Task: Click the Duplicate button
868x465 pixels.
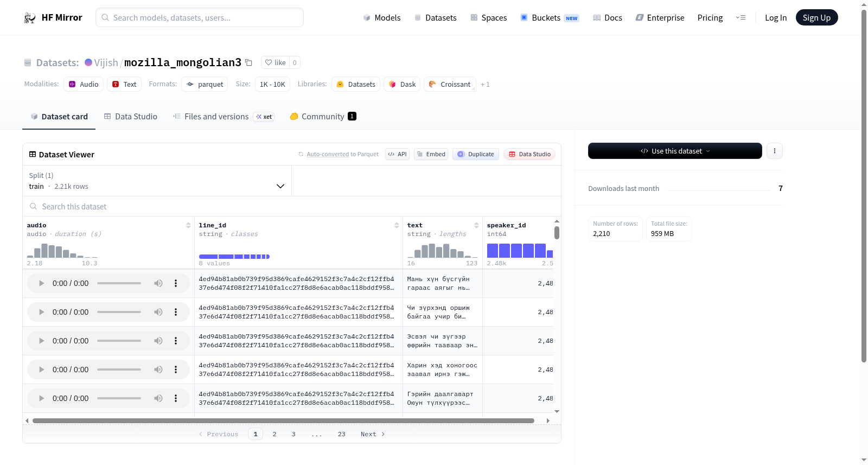Action: [476, 154]
